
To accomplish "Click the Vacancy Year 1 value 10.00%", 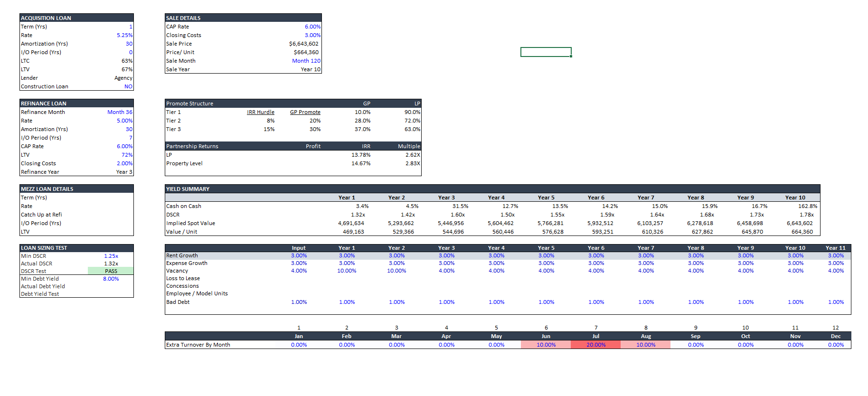I will pos(347,271).
